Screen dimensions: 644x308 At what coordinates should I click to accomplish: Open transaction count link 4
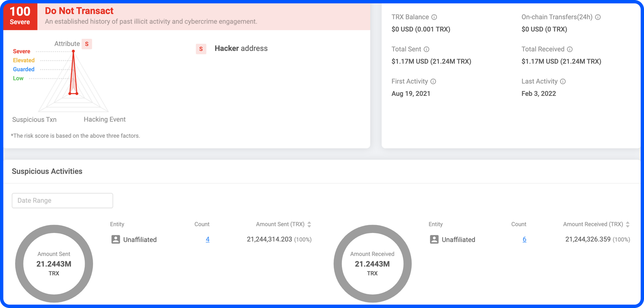[208, 239]
